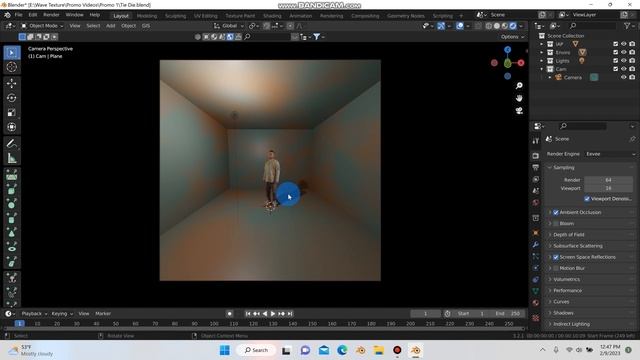Open the timeline Keying menu
640x360 pixels.
tap(62, 314)
